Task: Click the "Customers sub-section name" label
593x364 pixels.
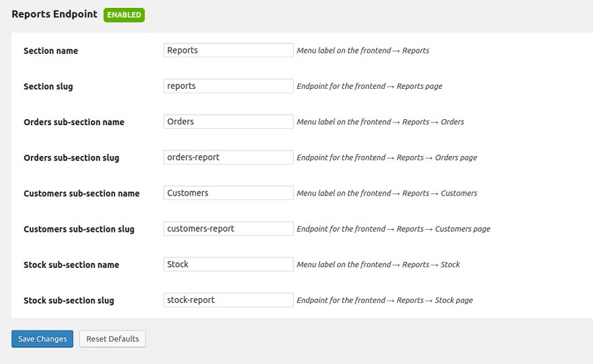Action: pos(82,194)
